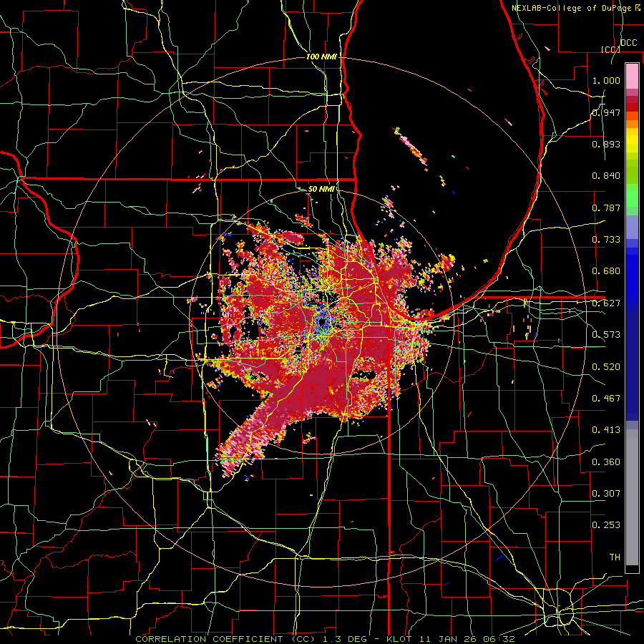
Task: Pick the gray segment of the color bar
Action: [632, 497]
